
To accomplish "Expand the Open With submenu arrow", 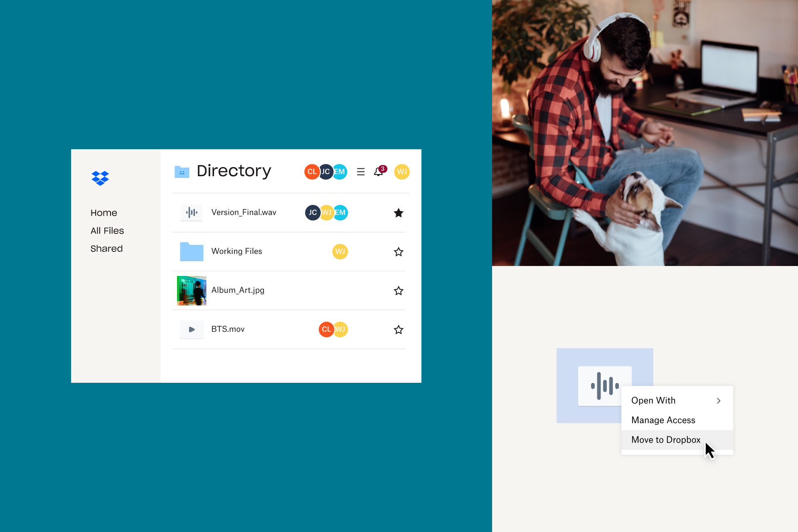I will click(718, 399).
